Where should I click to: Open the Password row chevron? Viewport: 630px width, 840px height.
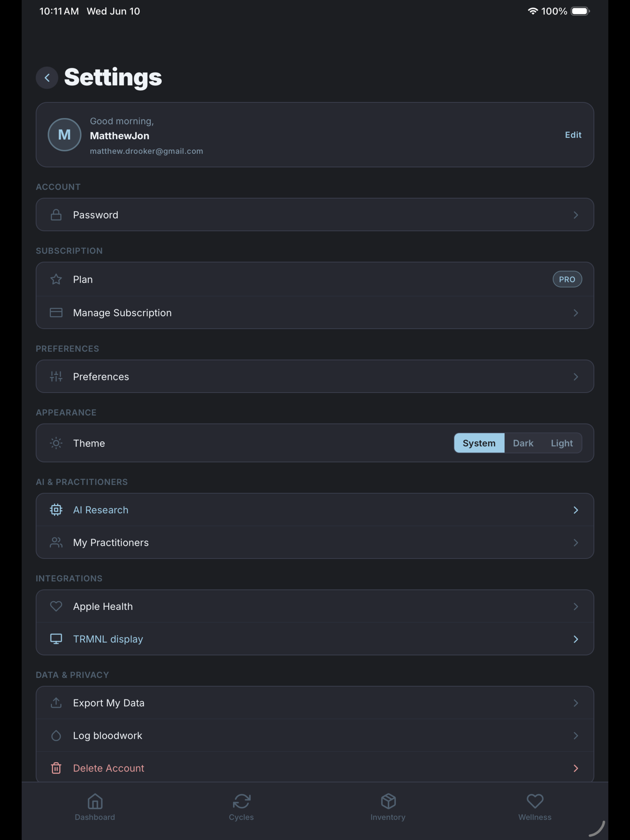coord(576,215)
